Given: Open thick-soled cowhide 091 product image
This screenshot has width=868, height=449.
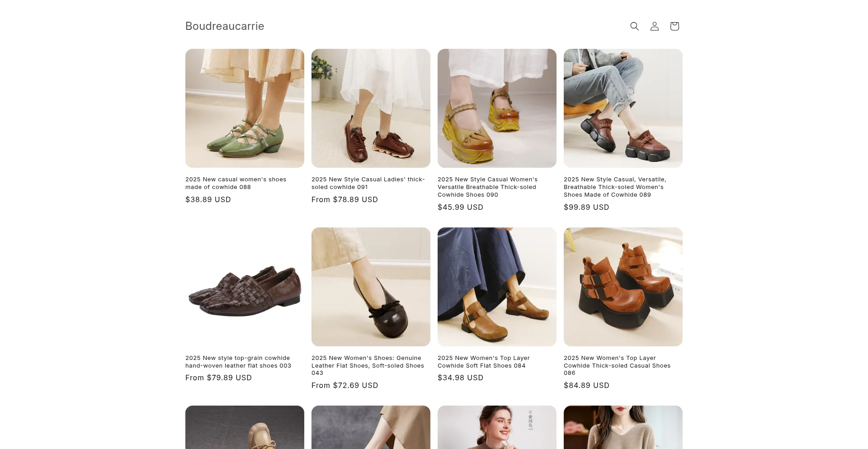Looking at the screenshot, I should coord(371,108).
